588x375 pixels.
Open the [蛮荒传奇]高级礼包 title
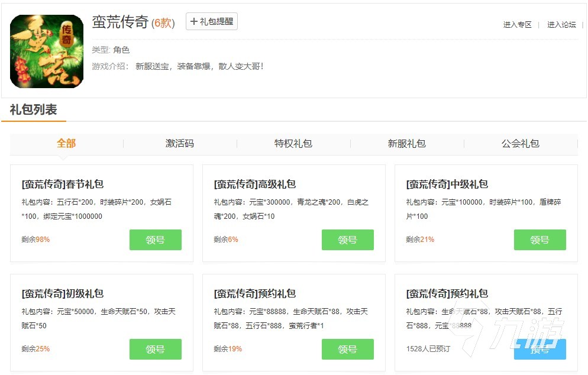coord(255,184)
